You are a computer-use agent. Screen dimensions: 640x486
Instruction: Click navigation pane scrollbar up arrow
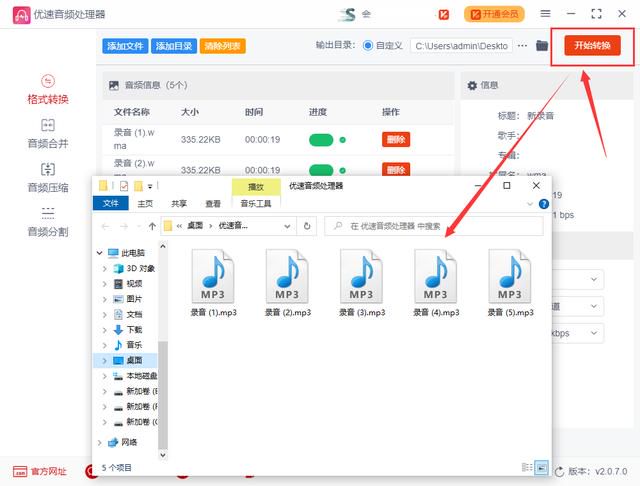coord(162,246)
